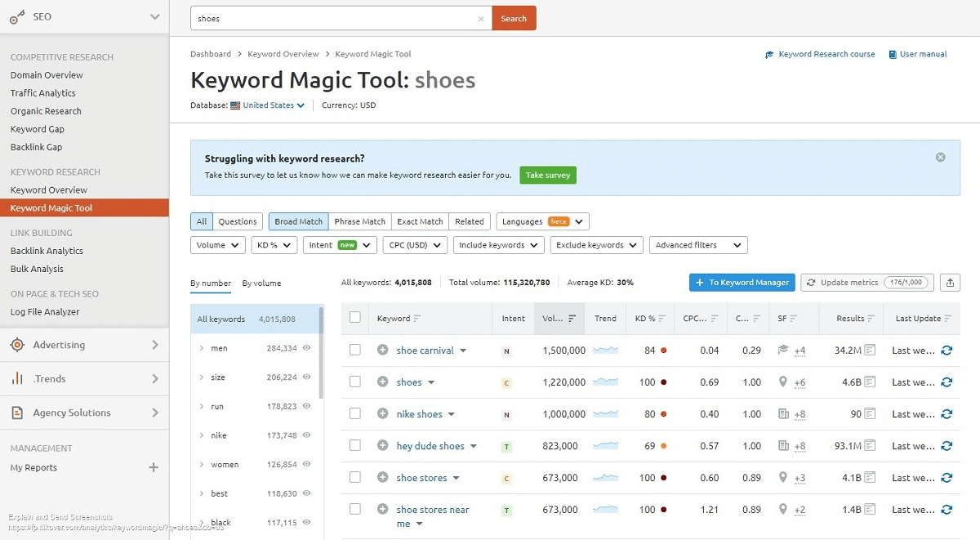Open the Volume filter dropdown
This screenshot has height=540, width=980.
[216, 244]
